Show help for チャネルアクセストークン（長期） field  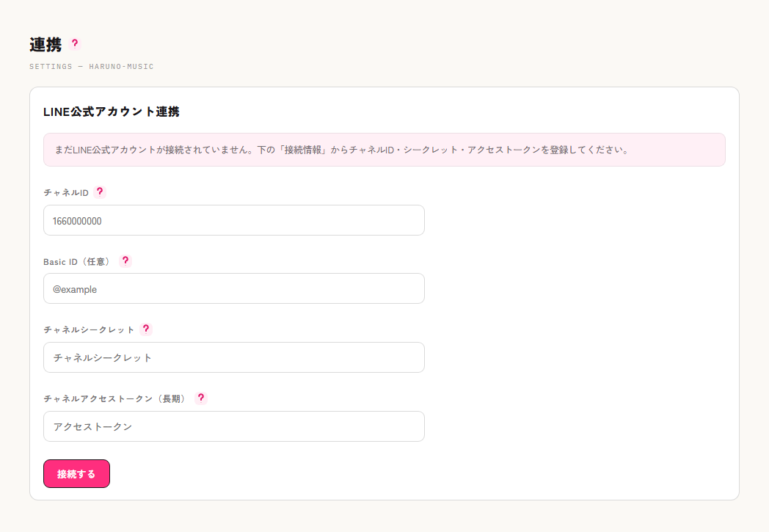(x=200, y=398)
